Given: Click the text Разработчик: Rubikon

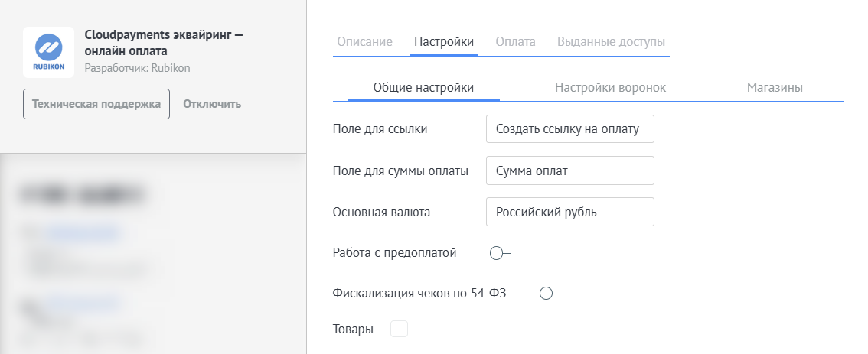Looking at the screenshot, I should (137, 68).
